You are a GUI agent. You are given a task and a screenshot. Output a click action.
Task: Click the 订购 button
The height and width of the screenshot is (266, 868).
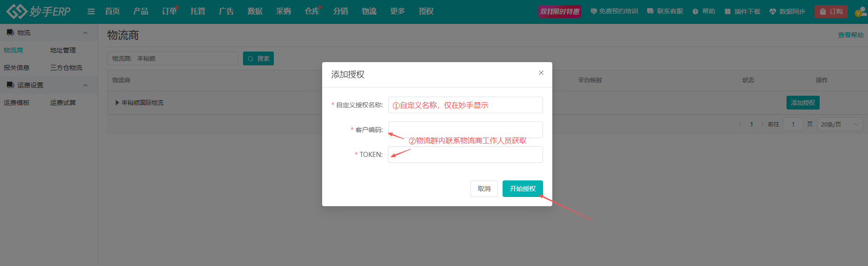tap(831, 12)
